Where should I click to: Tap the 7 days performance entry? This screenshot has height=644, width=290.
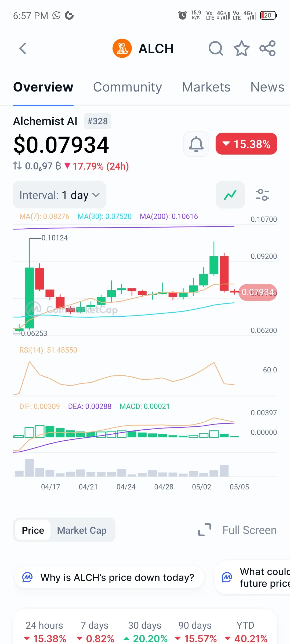95,632
